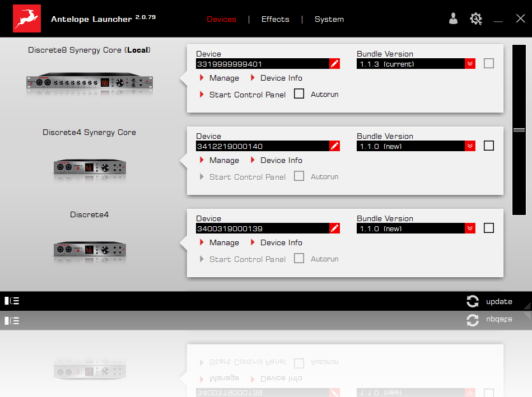Image resolution: width=532 pixels, height=397 pixels.
Task: Click the device name field 3400319000139
Action: 263,228
